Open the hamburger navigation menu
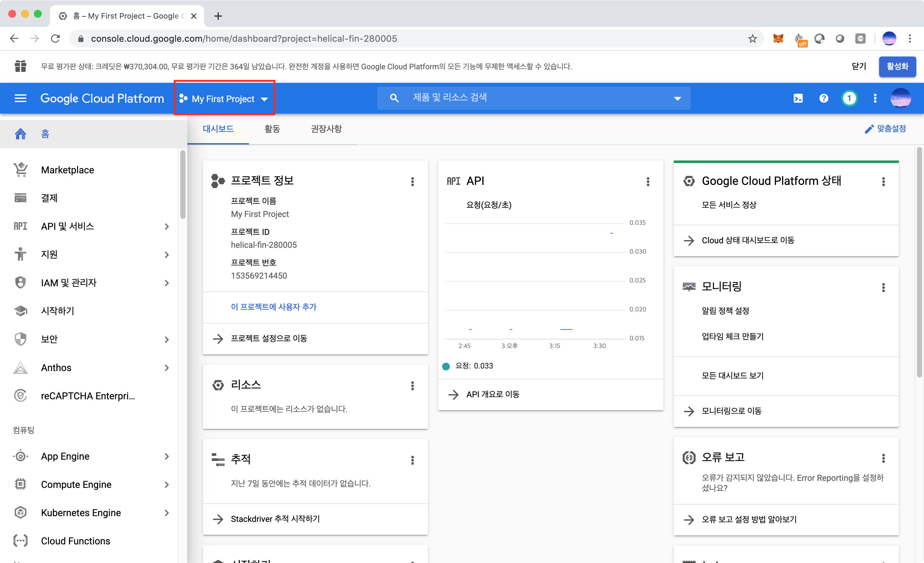This screenshot has width=924, height=563. (20, 98)
